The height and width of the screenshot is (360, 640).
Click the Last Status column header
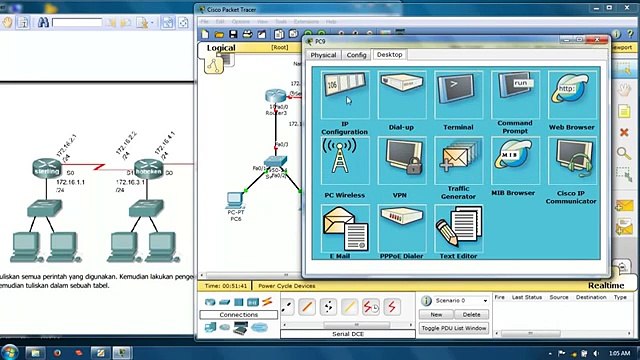[x=527, y=297]
